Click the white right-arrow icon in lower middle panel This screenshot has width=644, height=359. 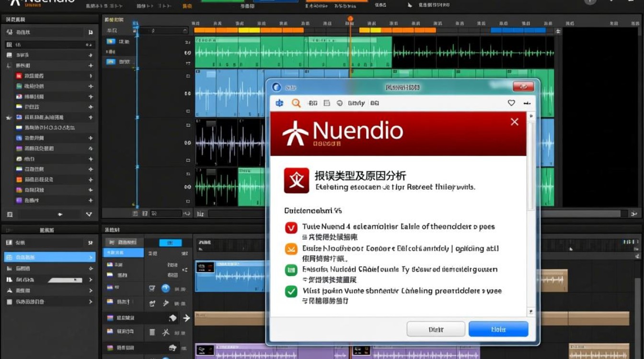click(186, 318)
